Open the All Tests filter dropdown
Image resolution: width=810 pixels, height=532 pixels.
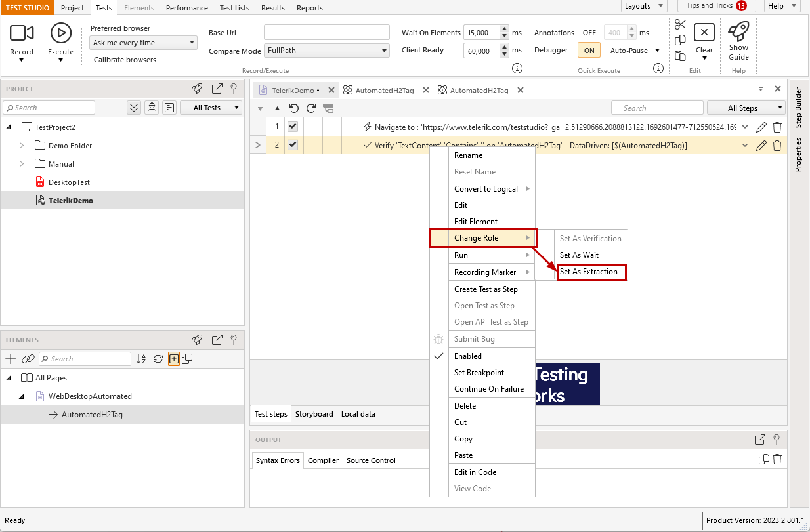[211, 108]
